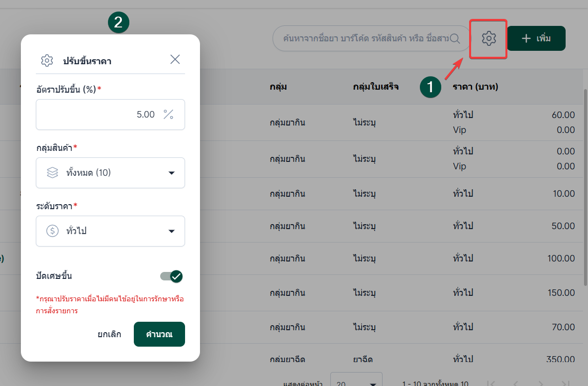Toggle the ปัดเศษขึ้น switch
Screen dimensions: 588x386
[172, 276]
